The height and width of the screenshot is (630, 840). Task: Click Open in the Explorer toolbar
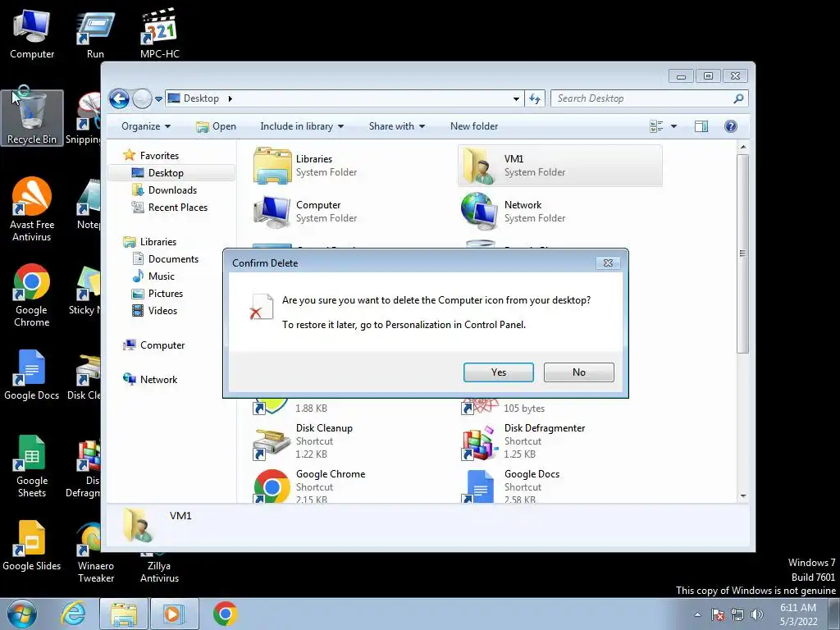pos(216,126)
